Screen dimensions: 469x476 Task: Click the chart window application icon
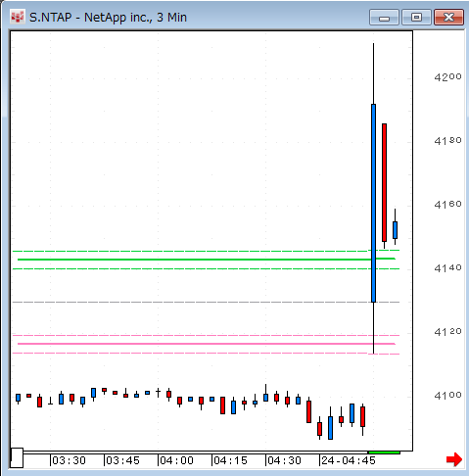click(18, 17)
